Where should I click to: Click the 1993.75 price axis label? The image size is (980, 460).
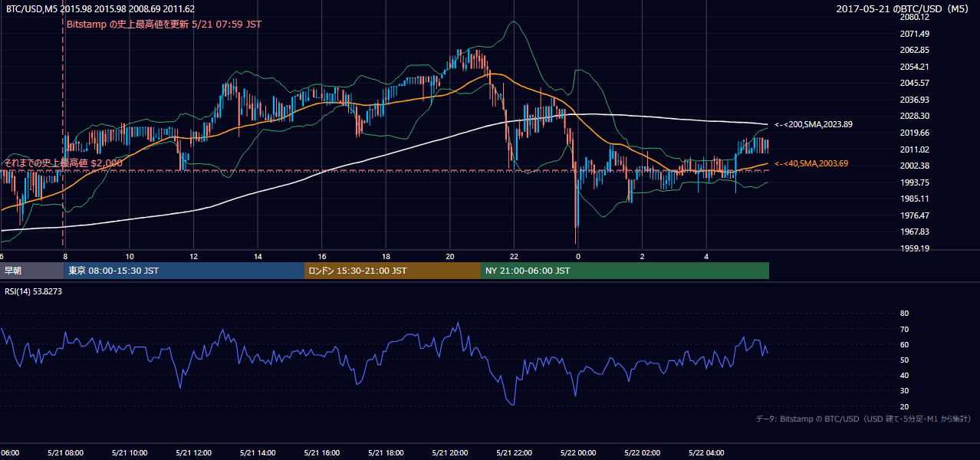[x=915, y=182]
